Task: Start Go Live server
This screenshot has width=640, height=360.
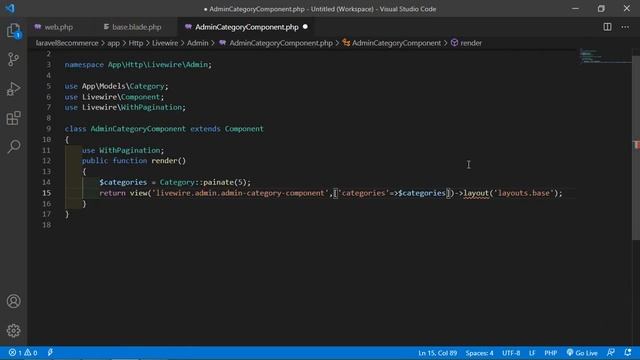Action: click(x=582, y=353)
